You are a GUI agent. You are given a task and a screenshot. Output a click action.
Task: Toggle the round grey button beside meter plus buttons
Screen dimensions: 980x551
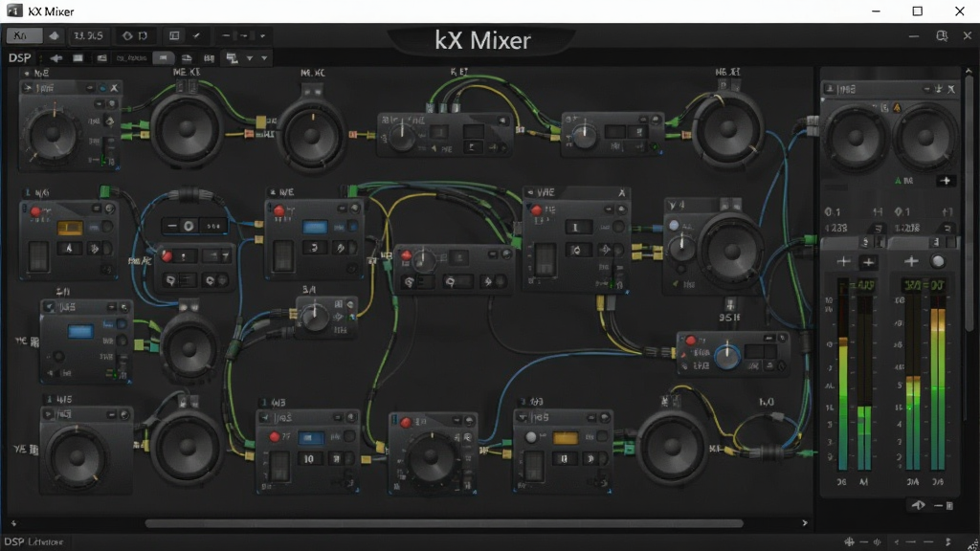point(938,262)
